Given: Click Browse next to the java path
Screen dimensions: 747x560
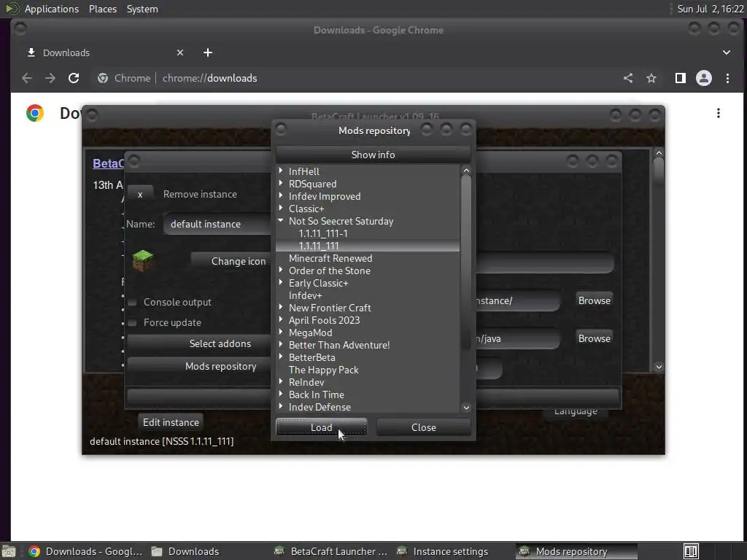Looking at the screenshot, I should click(594, 338).
